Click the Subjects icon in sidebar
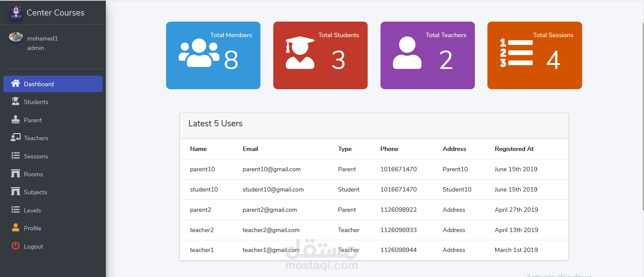Image resolution: width=644 pixels, height=277 pixels. pyautogui.click(x=16, y=192)
